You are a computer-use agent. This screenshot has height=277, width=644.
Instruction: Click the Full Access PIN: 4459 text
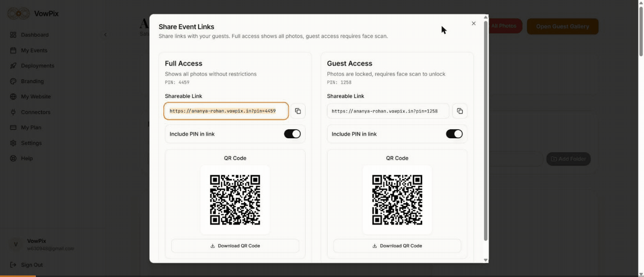pyautogui.click(x=177, y=83)
